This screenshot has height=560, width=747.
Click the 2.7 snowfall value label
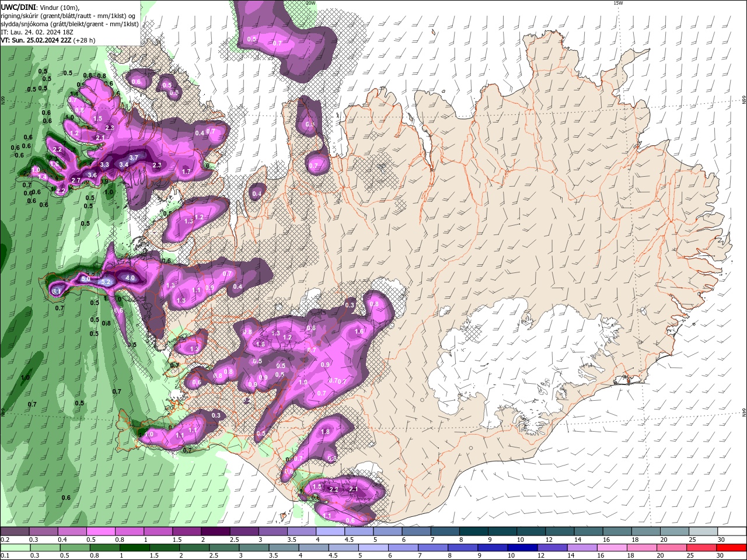tap(76, 180)
